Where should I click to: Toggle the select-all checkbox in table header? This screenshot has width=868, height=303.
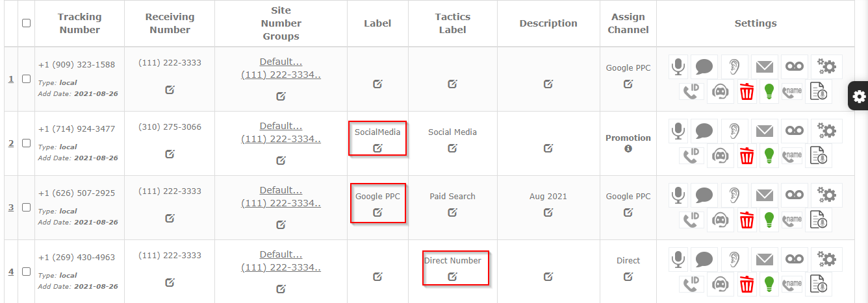(26, 23)
